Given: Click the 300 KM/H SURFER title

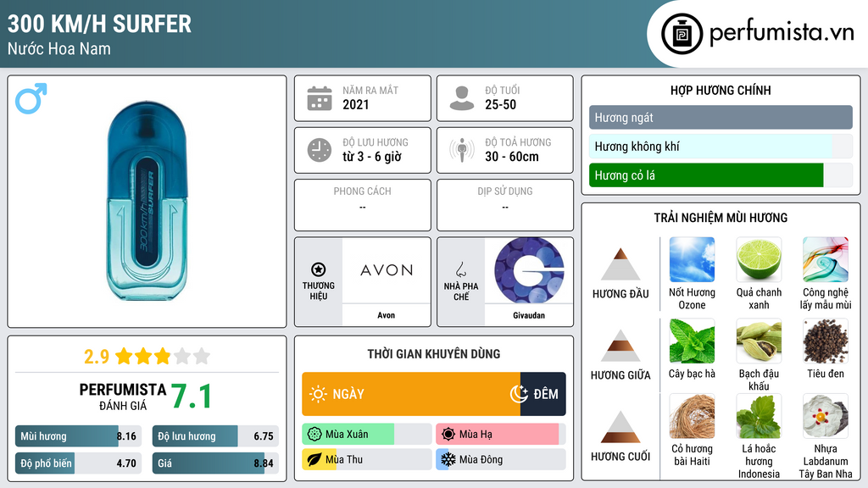Looking at the screenshot, I should [x=100, y=24].
